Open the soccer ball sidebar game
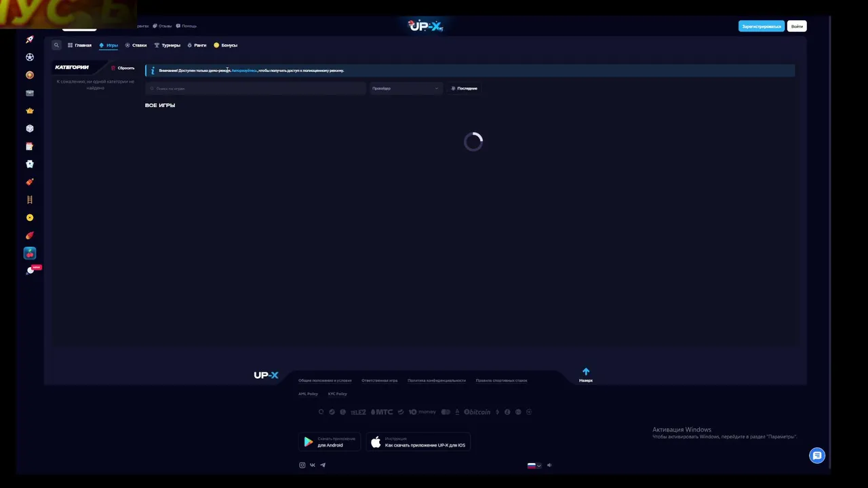 click(x=30, y=58)
